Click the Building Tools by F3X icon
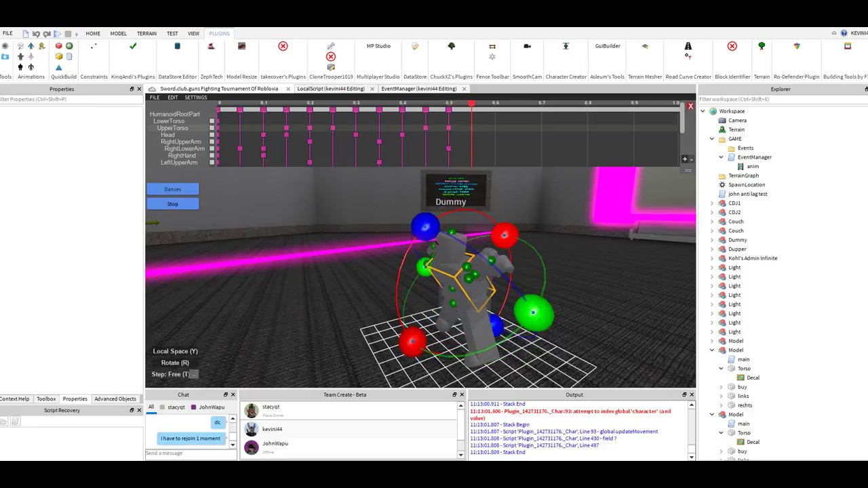 click(x=848, y=46)
